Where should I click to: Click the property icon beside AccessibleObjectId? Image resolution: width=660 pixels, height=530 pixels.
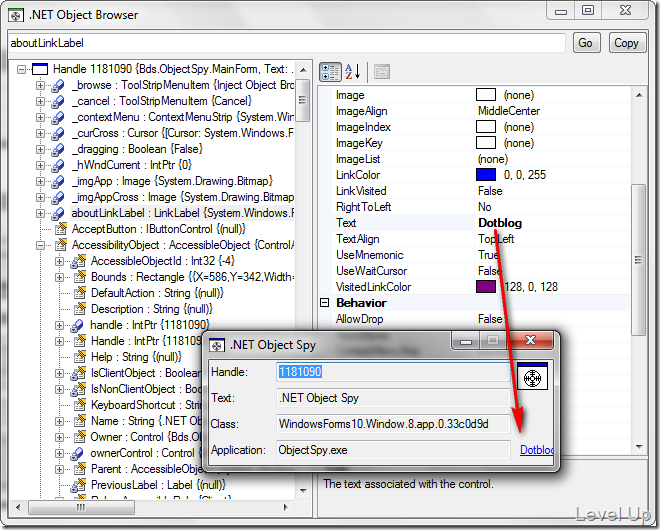pyautogui.click(x=78, y=261)
